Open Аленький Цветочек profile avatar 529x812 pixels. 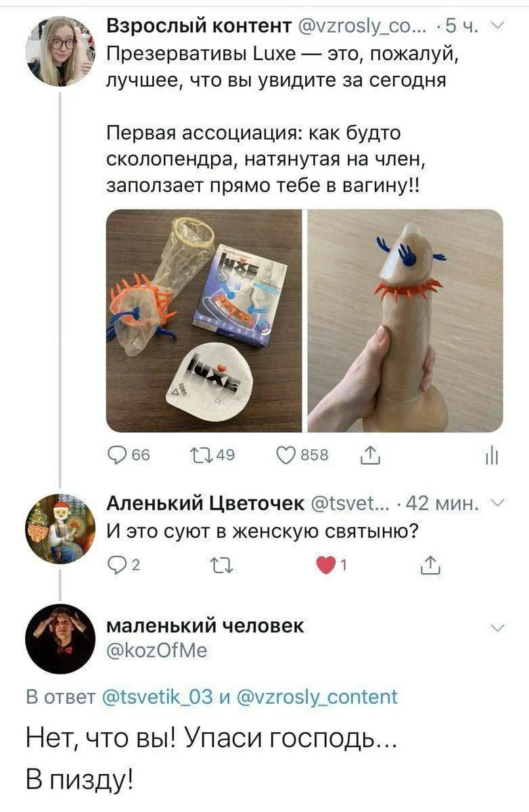pos(60,528)
